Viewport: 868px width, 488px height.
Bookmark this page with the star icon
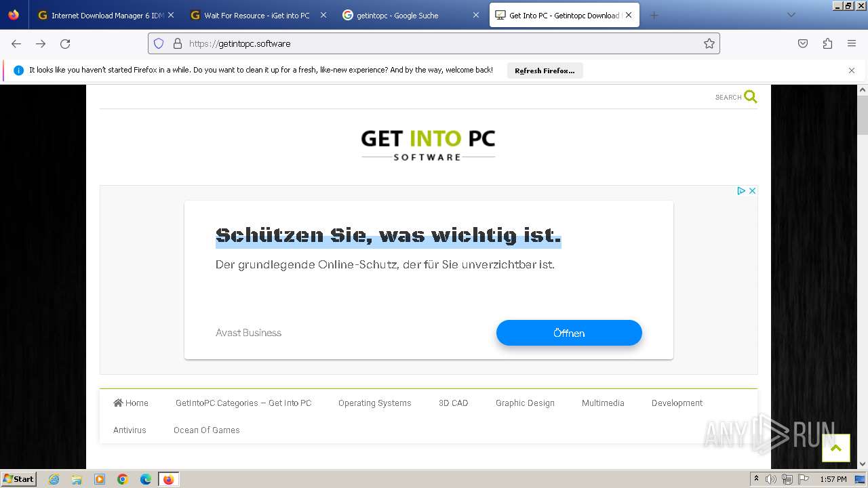pyautogui.click(x=709, y=43)
